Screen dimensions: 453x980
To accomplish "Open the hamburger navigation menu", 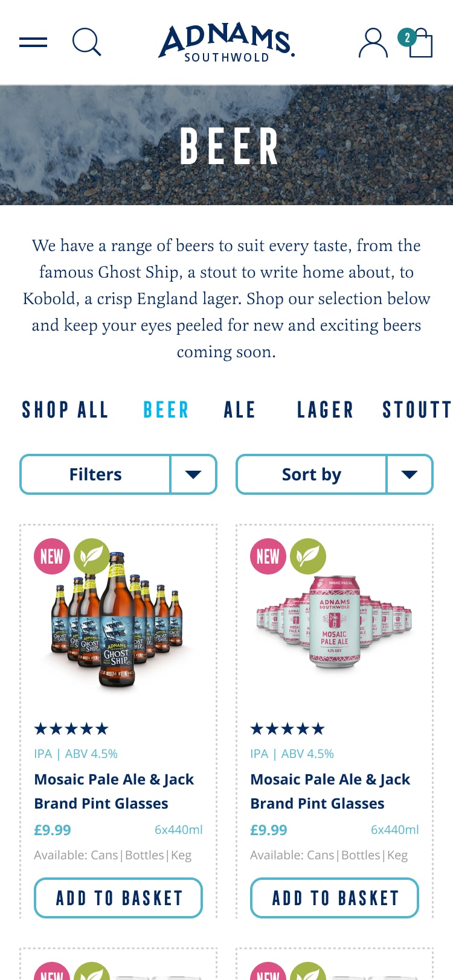I will [x=33, y=42].
